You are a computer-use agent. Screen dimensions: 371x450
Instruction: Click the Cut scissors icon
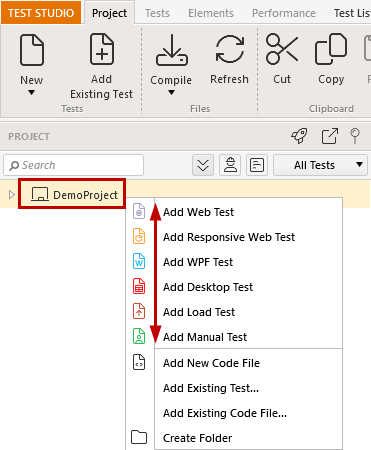282,49
